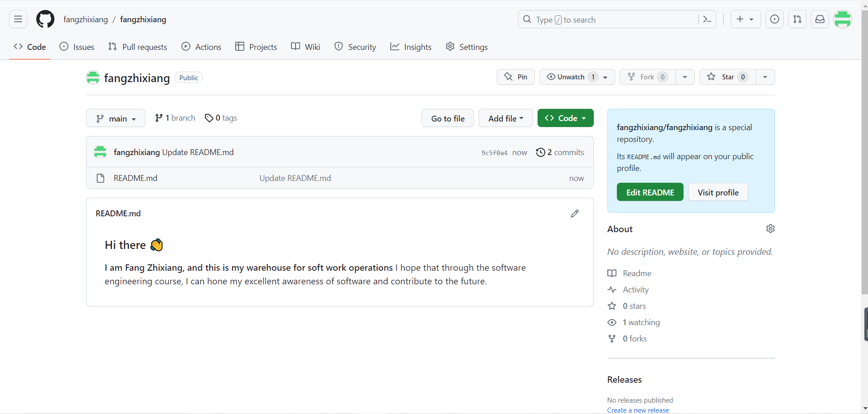Click the eye icon beside 1 watching
This screenshot has height=414, width=868.
[x=612, y=322]
